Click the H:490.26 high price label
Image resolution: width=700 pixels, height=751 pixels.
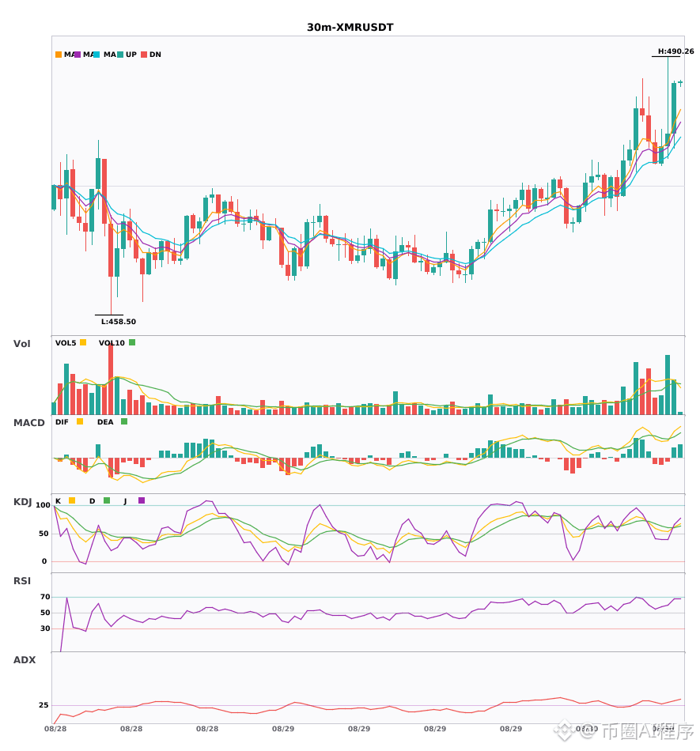(675, 51)
